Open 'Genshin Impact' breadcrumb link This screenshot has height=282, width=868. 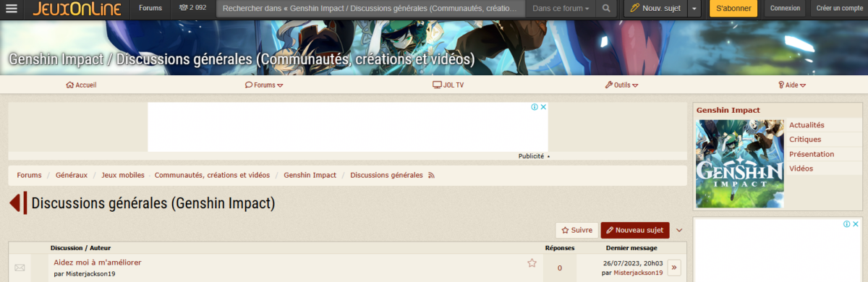click(x=310, y=176)
